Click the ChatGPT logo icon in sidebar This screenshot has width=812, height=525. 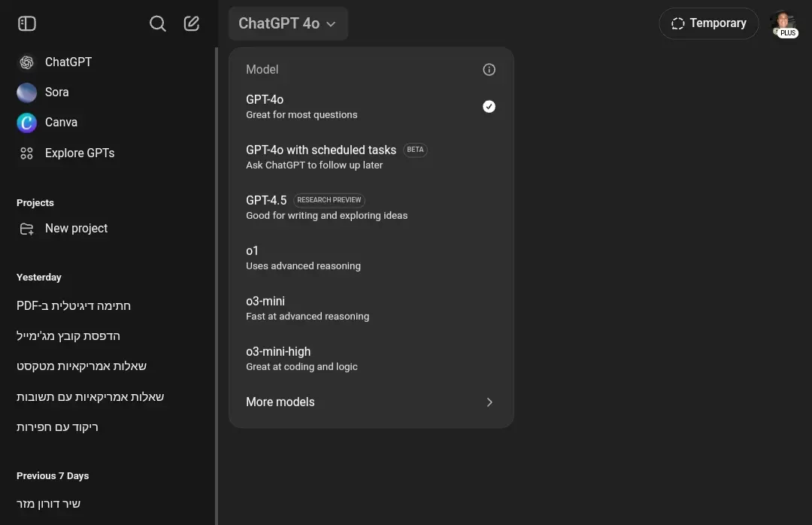pos(26,62)
